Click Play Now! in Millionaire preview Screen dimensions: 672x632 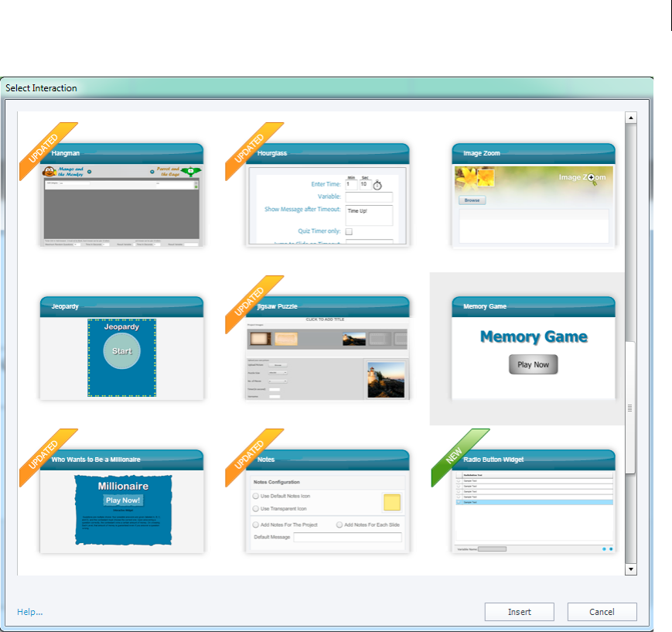pyautogui.click(x=123, y=500)
